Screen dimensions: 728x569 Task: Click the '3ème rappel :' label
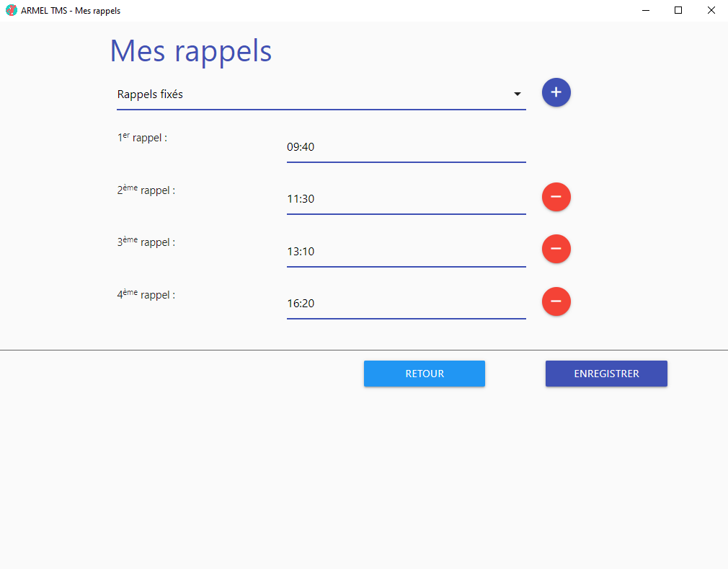coord(146,242)
